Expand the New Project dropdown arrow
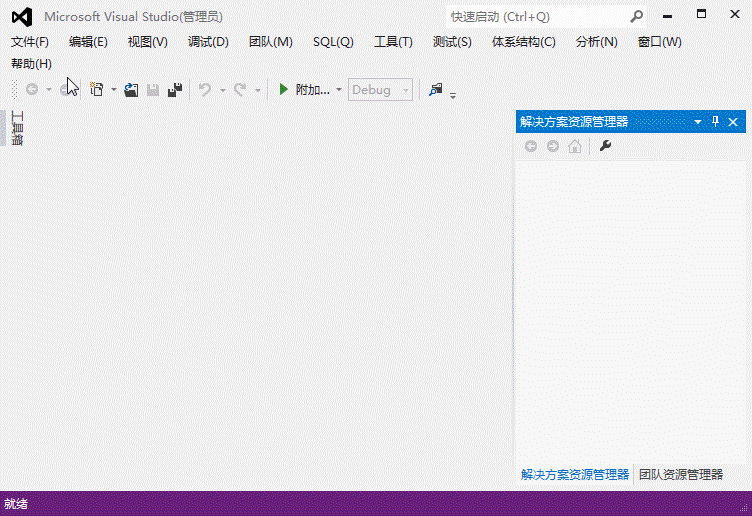Viewport: 752px width, 516px height. coord(114,90)
